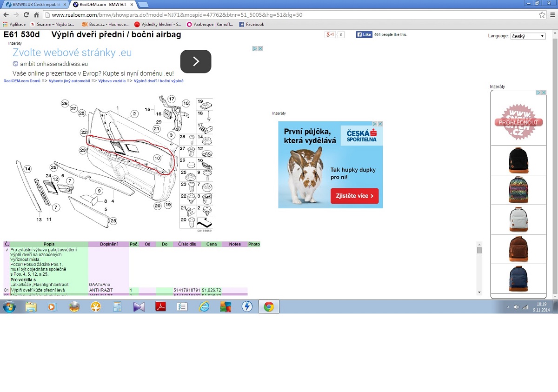
Task: Open the Seznam bookmark
Action: (52, 24)
